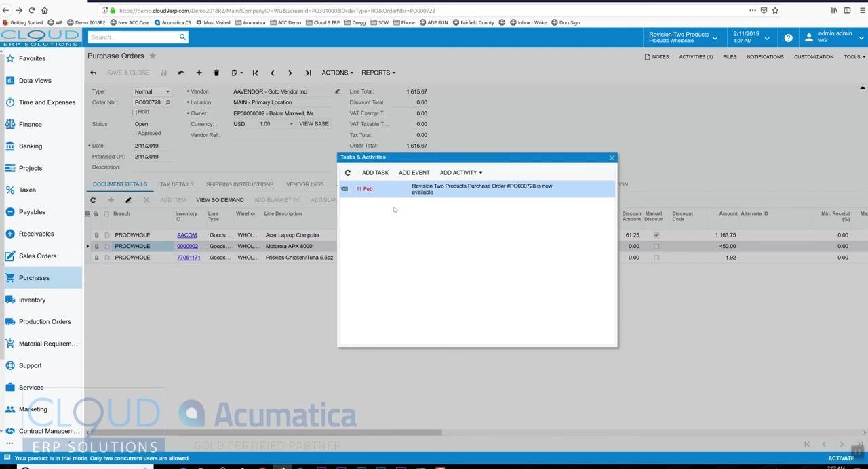
Task: Look up the order number with magnifier
Action: pos(167,102)
